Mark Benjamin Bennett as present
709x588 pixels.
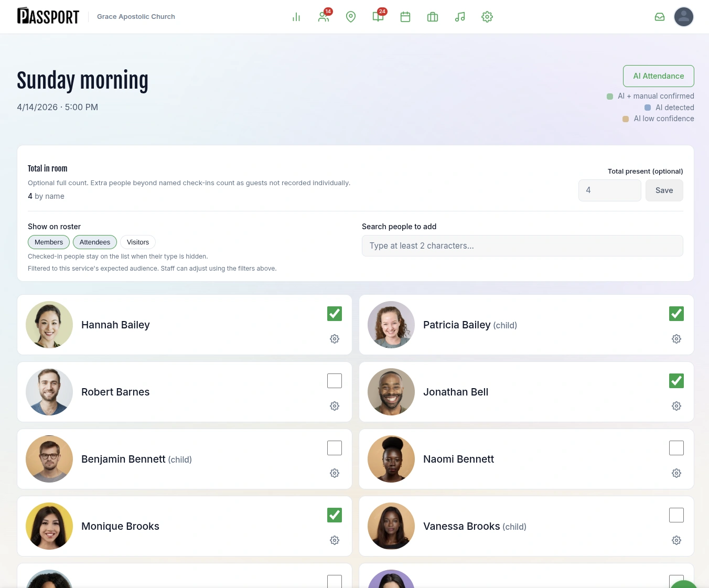coord(335,448)
